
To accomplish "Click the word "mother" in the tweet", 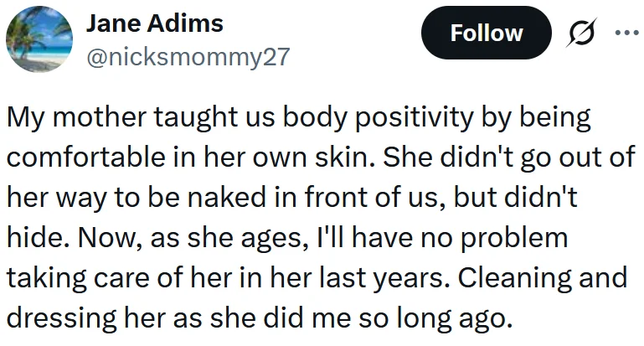I will point(92,118).
